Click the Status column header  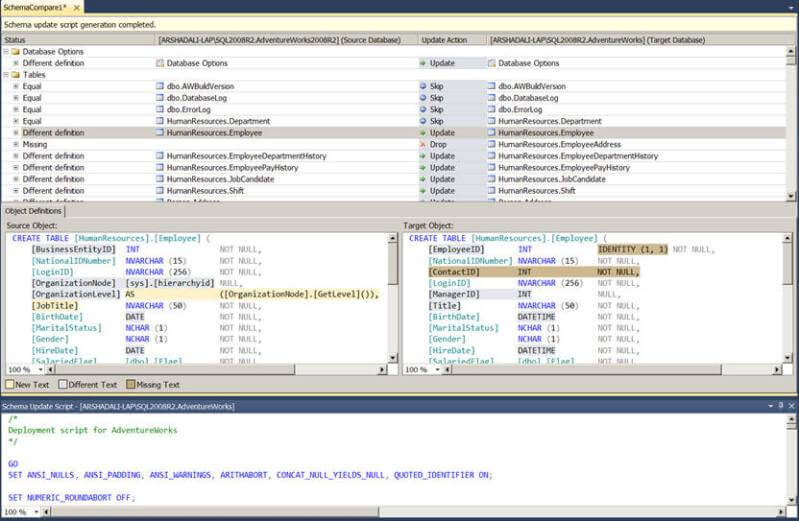78,40
